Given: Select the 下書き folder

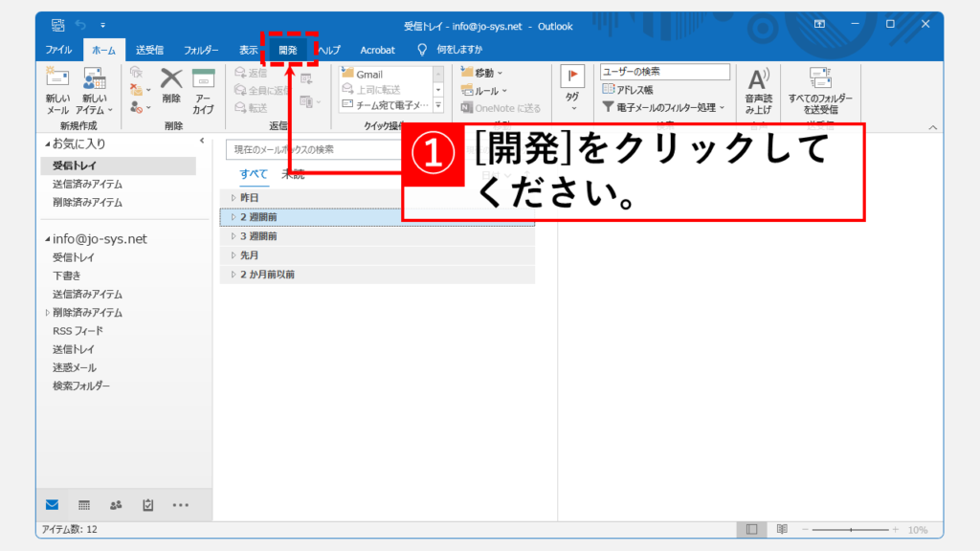Looking at the screenshot, I should (66, 275).
